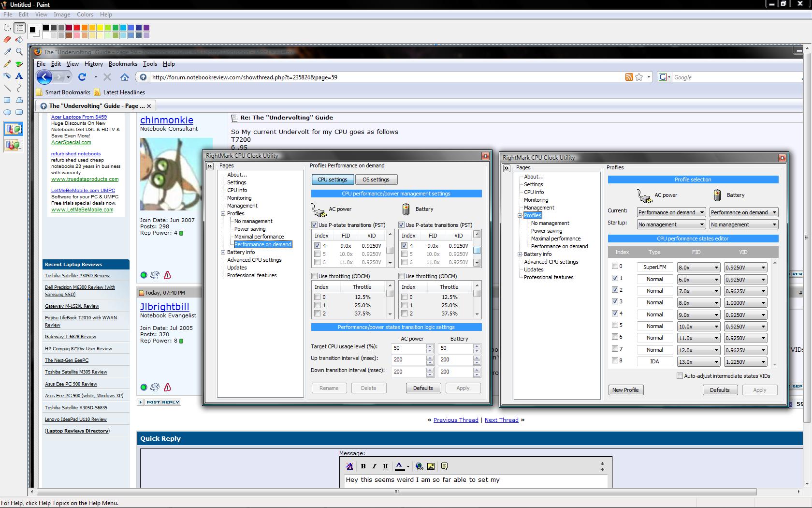Open the 1.2250V VID dropdown for IDA
Viewport: 812px width, 508px height.
[745, 362]
